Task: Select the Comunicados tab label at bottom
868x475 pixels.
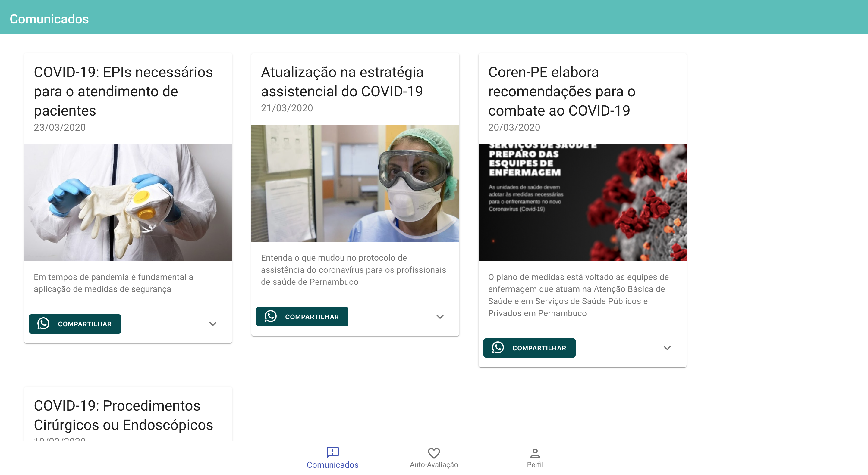Action: pyautogui.click(x=332, y=465)
